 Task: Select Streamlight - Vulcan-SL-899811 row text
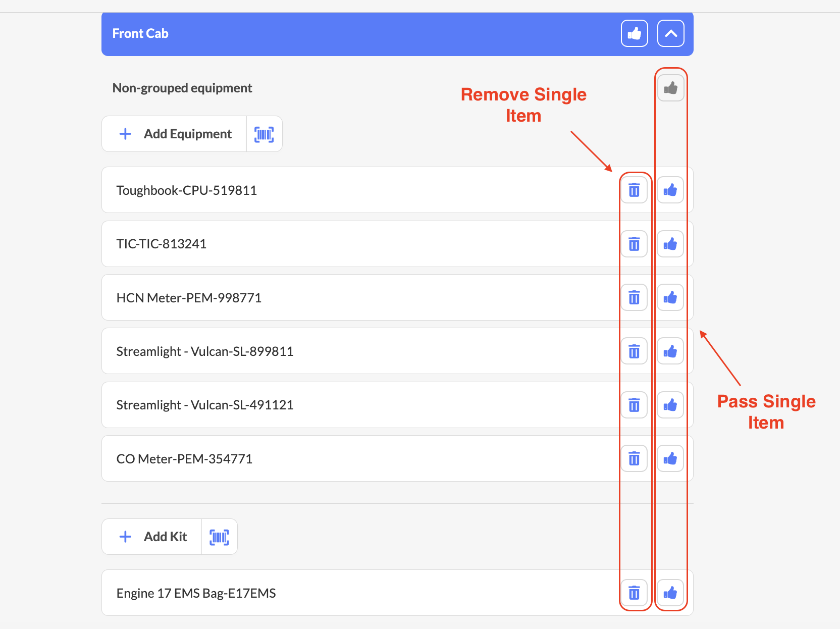(205, 351)
